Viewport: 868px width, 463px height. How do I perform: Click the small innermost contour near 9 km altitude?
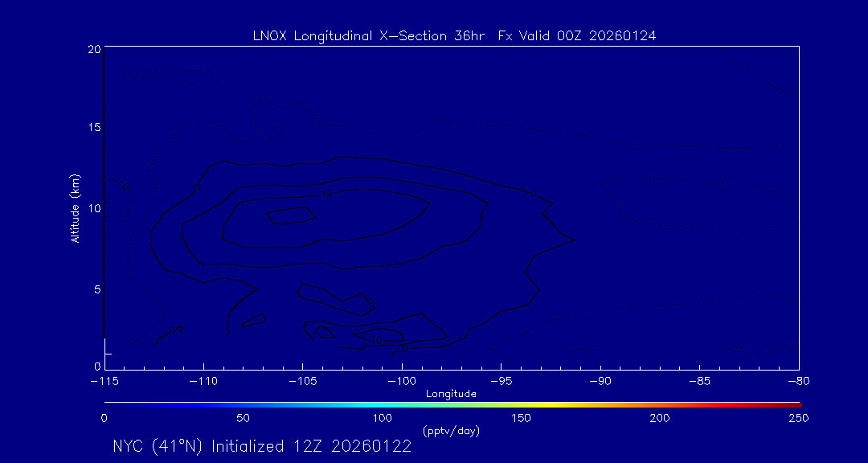[x=289, y=215]
